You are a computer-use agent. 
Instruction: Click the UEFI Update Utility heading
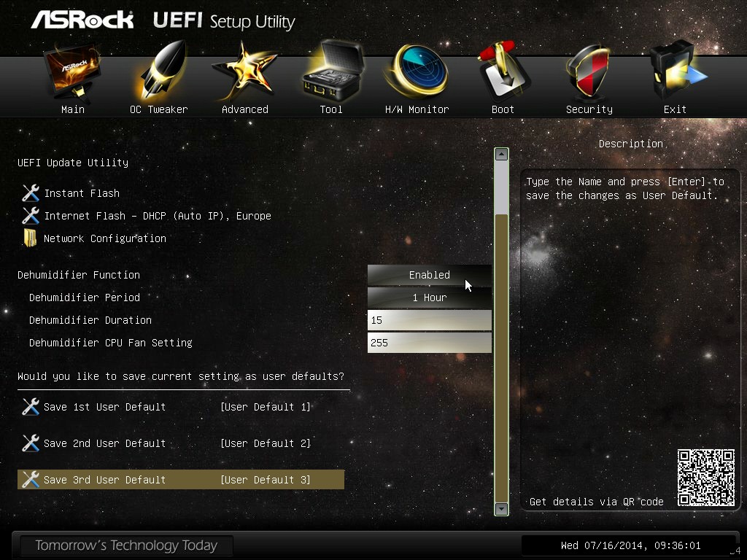pos(73,163)
